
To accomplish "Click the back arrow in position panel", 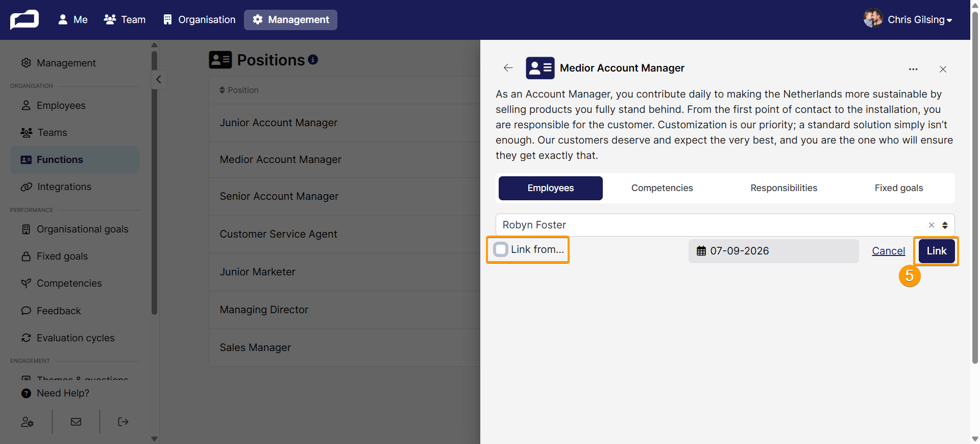I will coord(508,68).
